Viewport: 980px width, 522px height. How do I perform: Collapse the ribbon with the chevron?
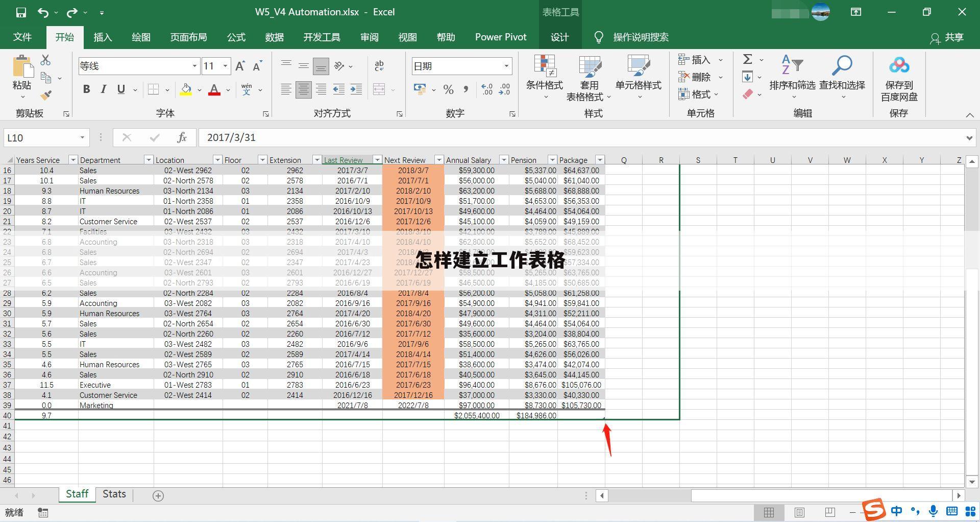[x=970, y=115]
